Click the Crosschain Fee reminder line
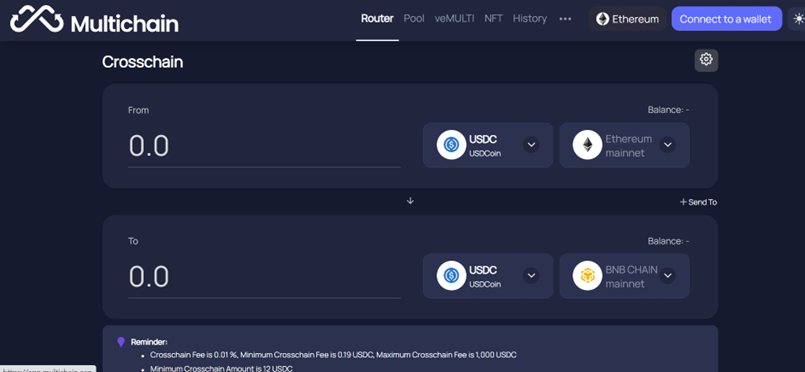 (x=333, y=355)
